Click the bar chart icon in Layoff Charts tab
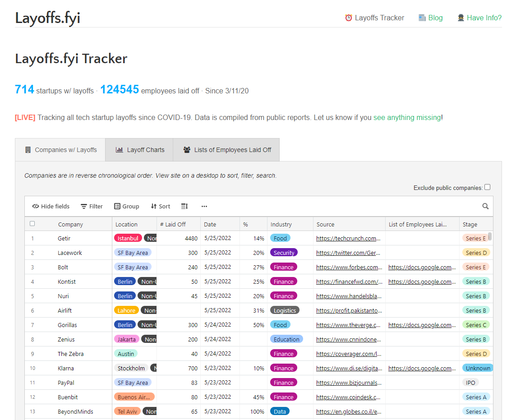This screenshot has height=420, width=516. pos(119,150)
